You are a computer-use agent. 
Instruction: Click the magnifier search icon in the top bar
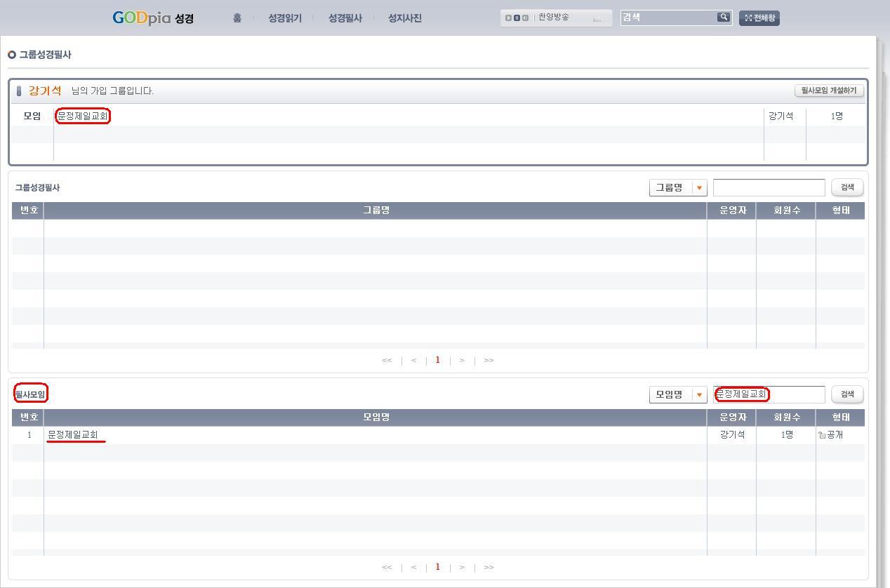[723, 18]
